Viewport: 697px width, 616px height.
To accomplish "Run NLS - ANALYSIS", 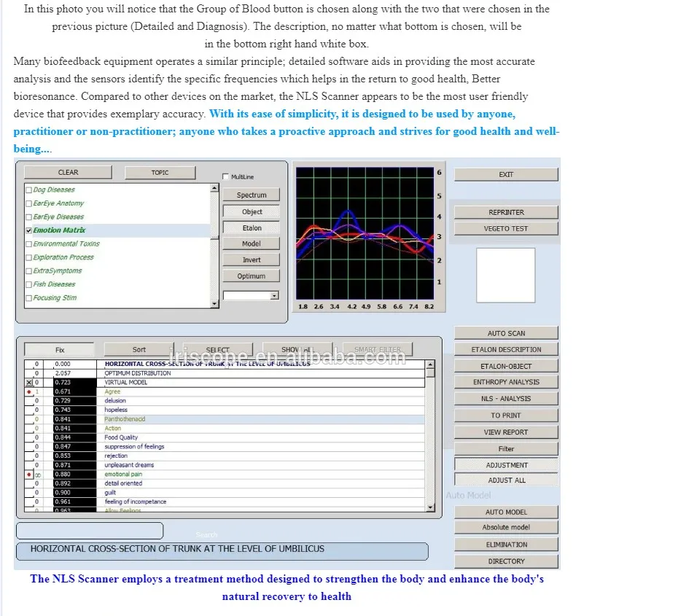I will (506, 399).
